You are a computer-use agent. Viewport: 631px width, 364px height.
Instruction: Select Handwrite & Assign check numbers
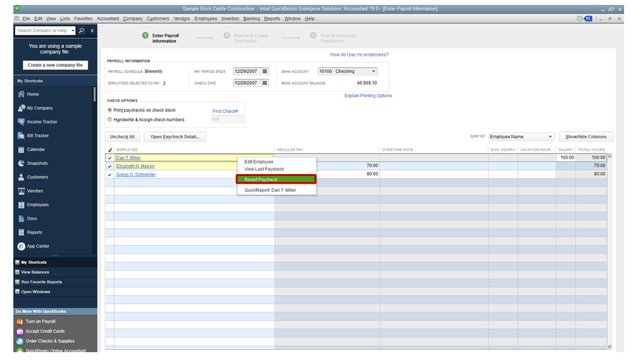[110, 119]
